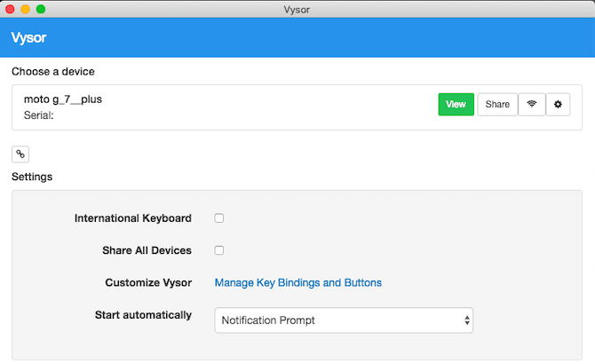Click the chain link icon above Settings
This screenshot has height=364, width=595.
[x=20, y=154]
